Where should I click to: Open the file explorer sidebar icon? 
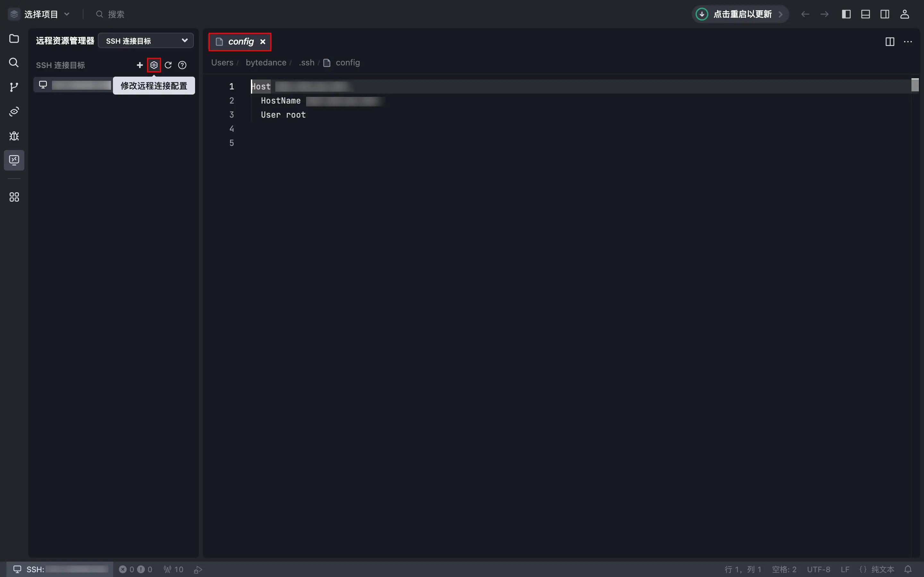[14, 38]
